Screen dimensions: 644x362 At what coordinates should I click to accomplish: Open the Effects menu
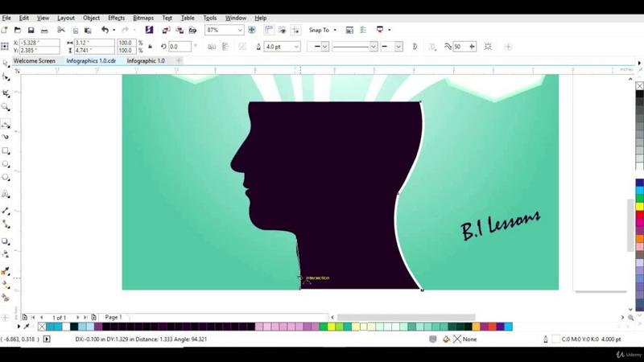[x=116, y=18]
